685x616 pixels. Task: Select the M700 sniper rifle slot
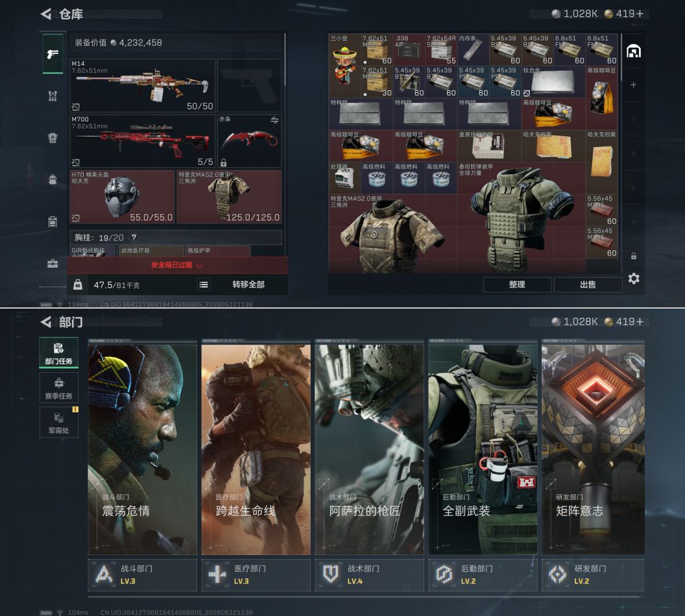coord(143,141)
